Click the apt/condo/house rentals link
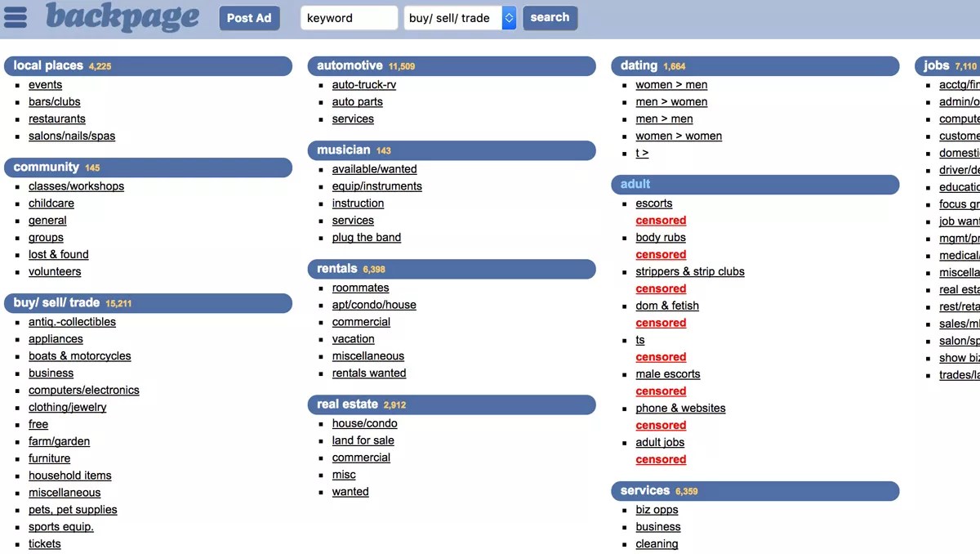This screenshot has height=554, width=980. click(x=374, y=305)
